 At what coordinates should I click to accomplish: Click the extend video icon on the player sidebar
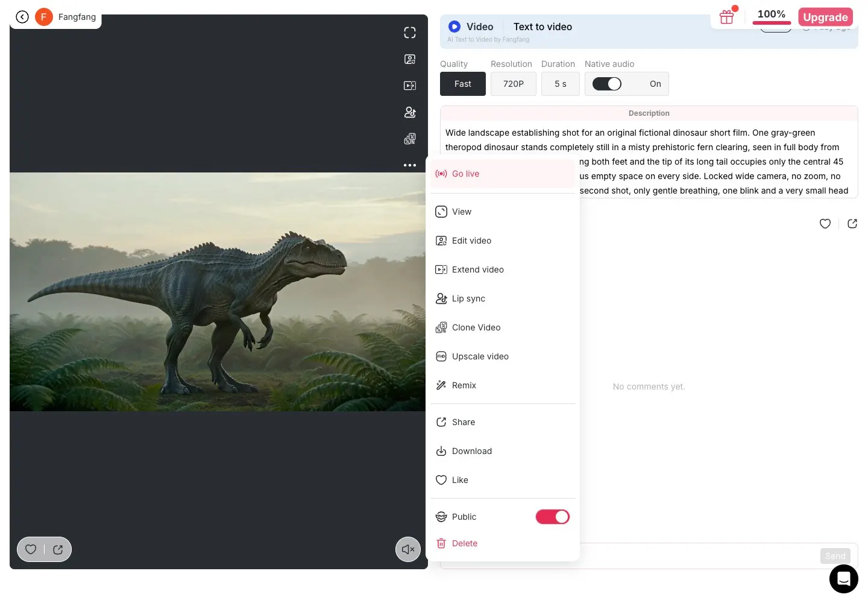coord(410,86)
